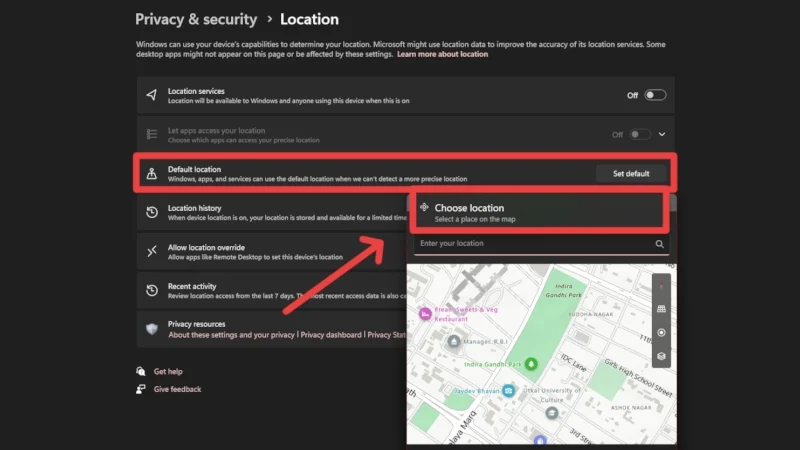Click the Jaydev Bhavan blue map pin
This screenshot has width=800, height=450.
(509, 390)
